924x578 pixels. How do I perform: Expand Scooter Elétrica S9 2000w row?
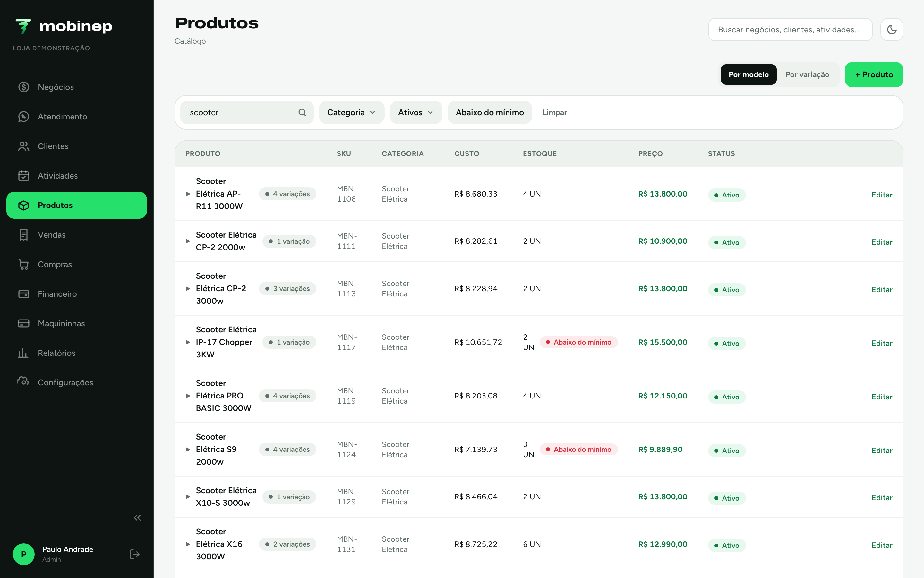pos(188,449)
